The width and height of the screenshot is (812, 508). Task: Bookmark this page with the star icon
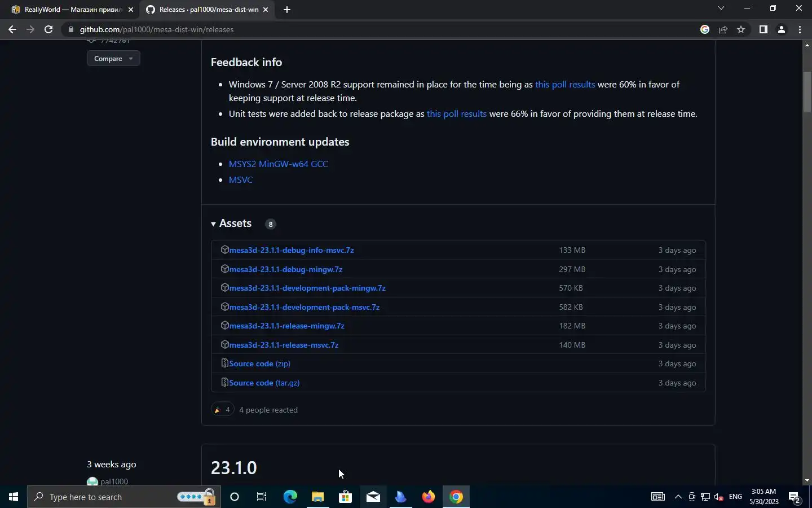741,29
